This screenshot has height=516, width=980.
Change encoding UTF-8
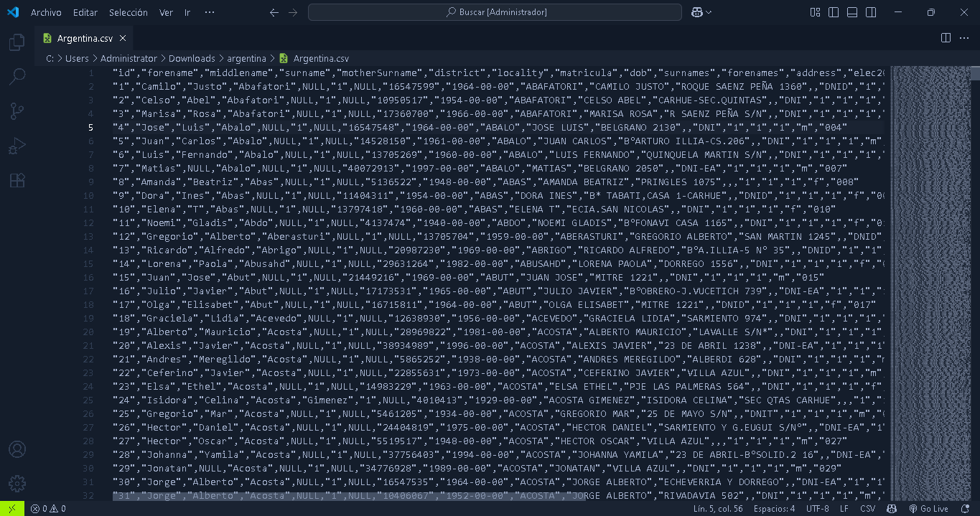click(817, 509)
